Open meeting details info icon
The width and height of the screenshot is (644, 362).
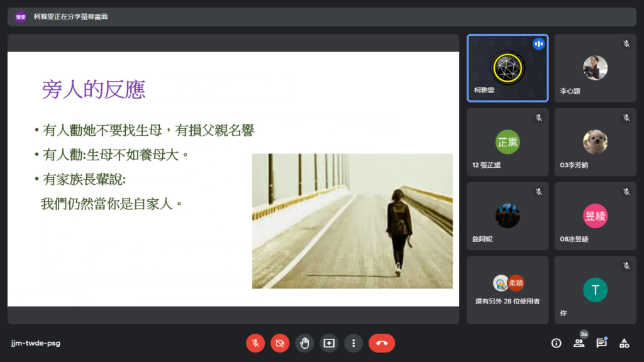[x=556, y=343]
